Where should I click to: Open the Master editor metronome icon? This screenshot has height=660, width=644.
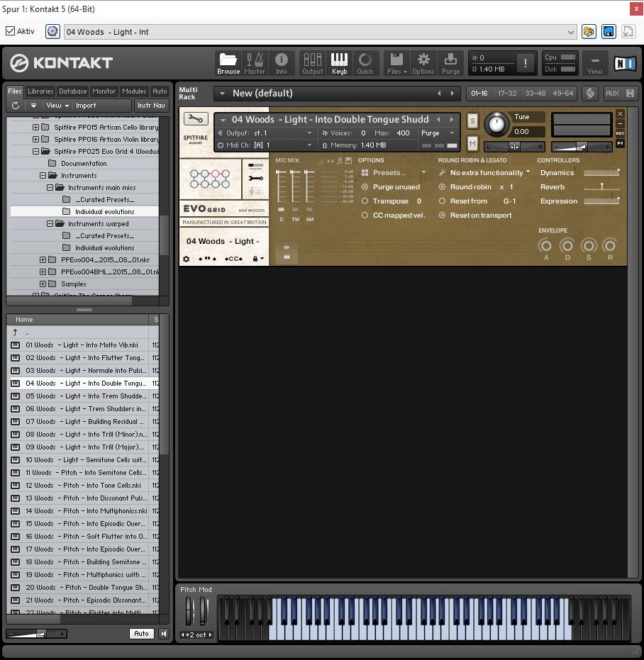(255, 64)
